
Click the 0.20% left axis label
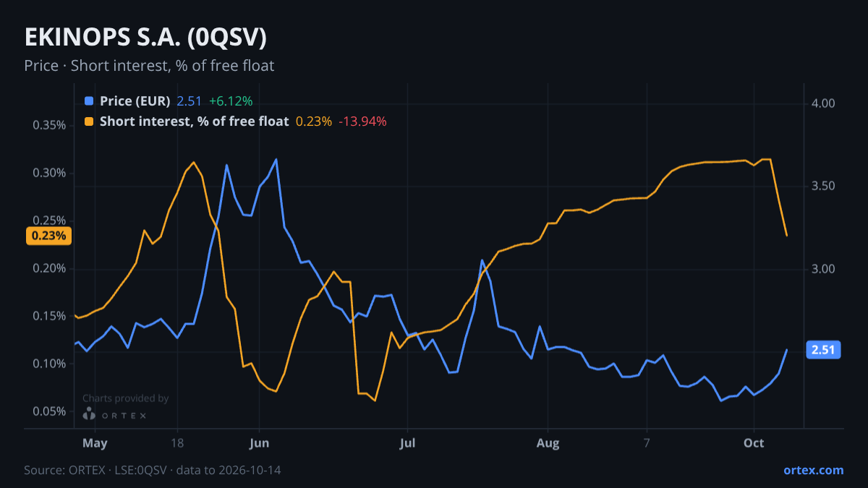tap(49, 268)
